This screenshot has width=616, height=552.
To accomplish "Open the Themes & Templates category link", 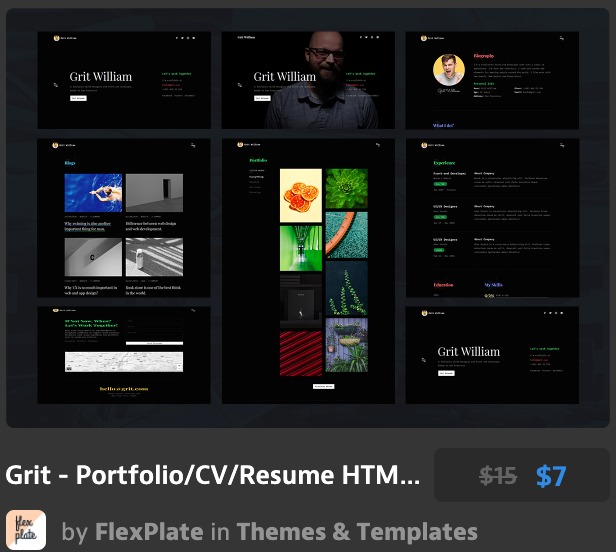I will (357, 531).
